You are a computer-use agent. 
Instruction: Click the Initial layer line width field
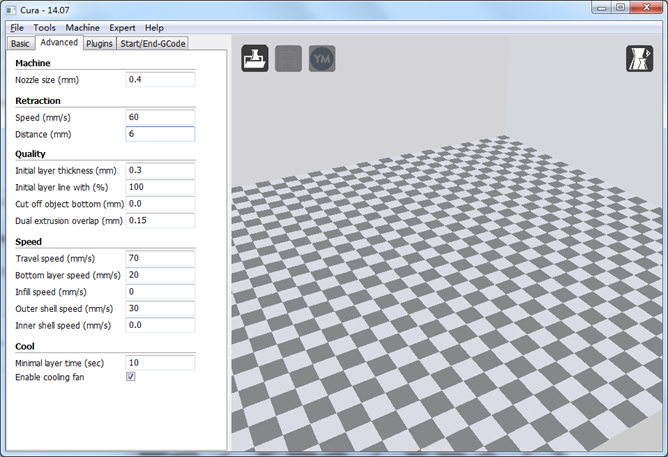[160, 187]
